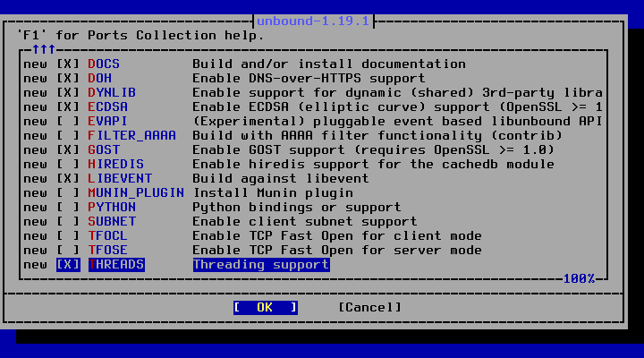Check the FILTER_AAAA option box
Image resolution: width=644 pixels, height=358 pixels.
click(x=68, y=136)
